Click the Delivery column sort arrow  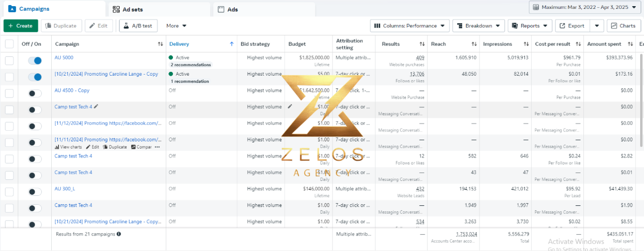pos(232,44)
